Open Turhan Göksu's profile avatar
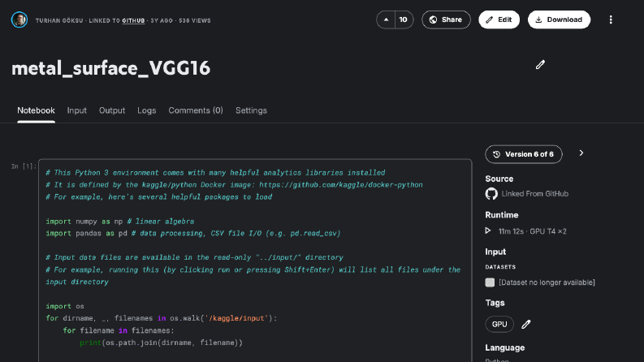This screenshot has width=644, height=362. coord(19,19)
